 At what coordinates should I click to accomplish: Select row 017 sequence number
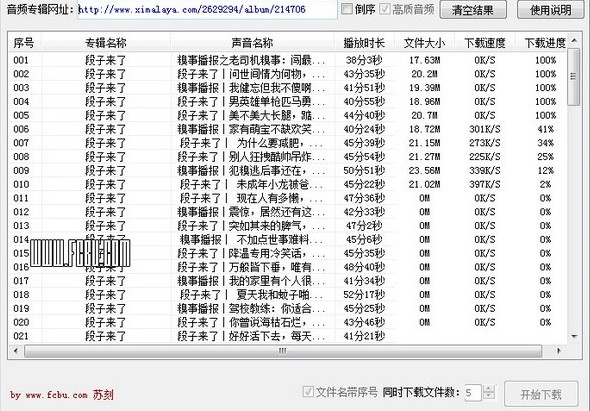coord(21,281)
